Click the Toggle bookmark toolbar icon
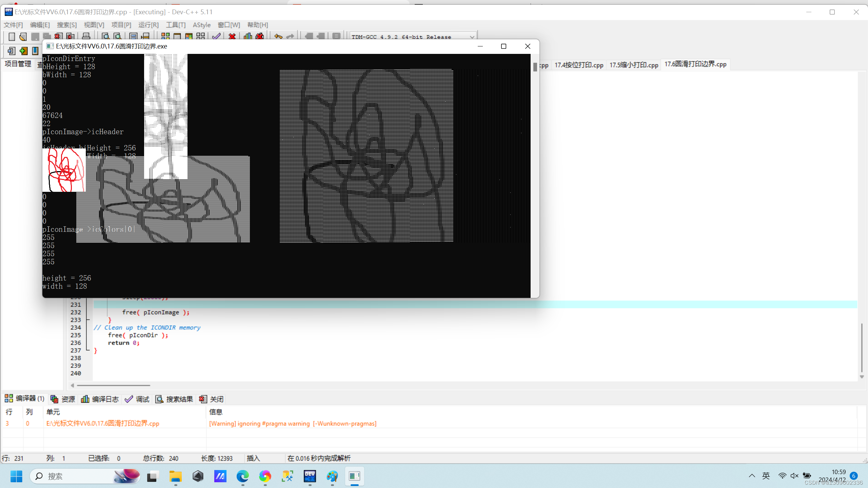The height and width of the screenshot is (488, 868). pos(35,51)
